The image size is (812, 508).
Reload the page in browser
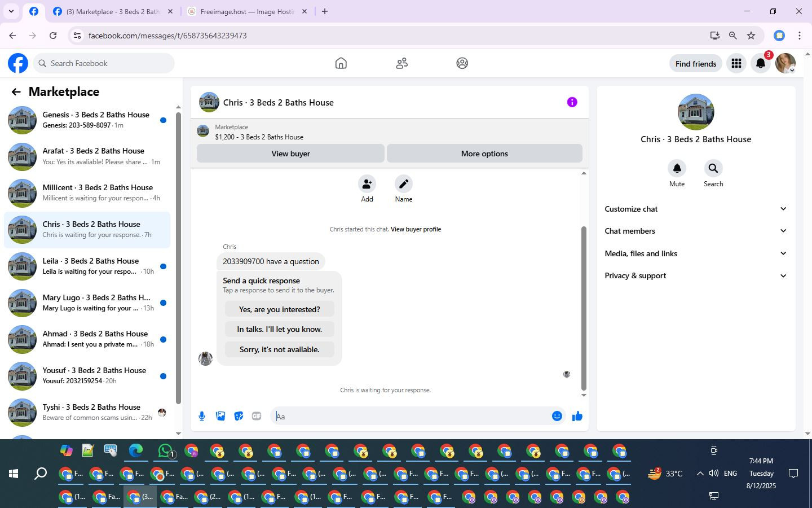pos(53,36)
